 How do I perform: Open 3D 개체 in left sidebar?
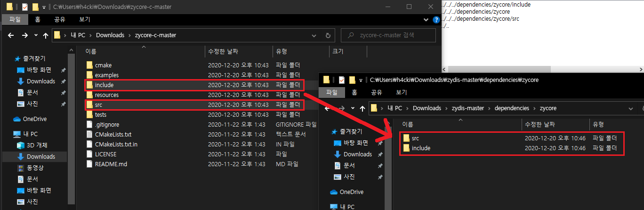point(32,145)
